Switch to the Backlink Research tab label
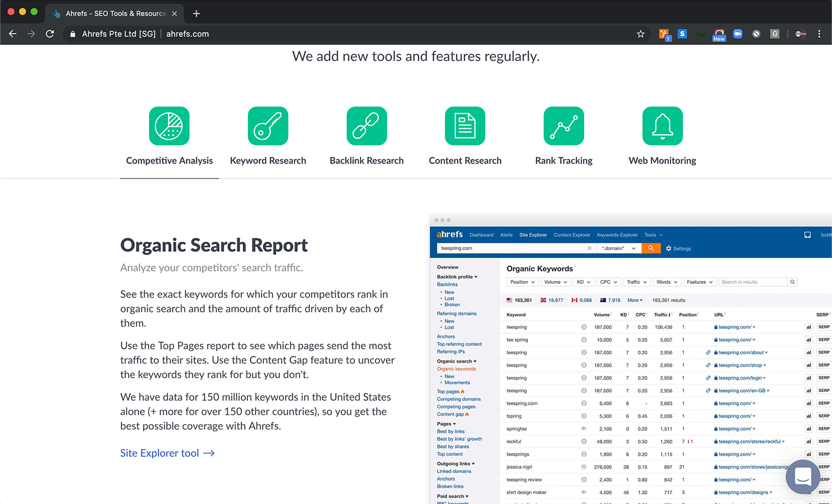The image size is (832, 504). click(x=367, y=161)
